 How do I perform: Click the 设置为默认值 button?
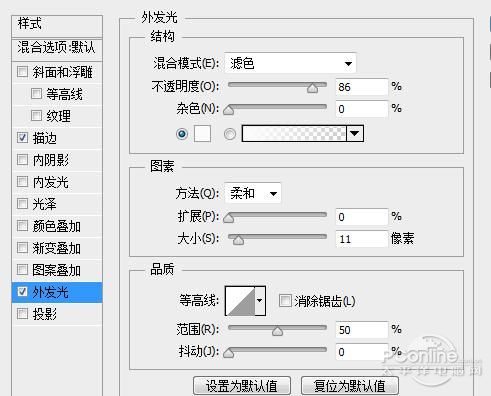(x=242, y=386)
